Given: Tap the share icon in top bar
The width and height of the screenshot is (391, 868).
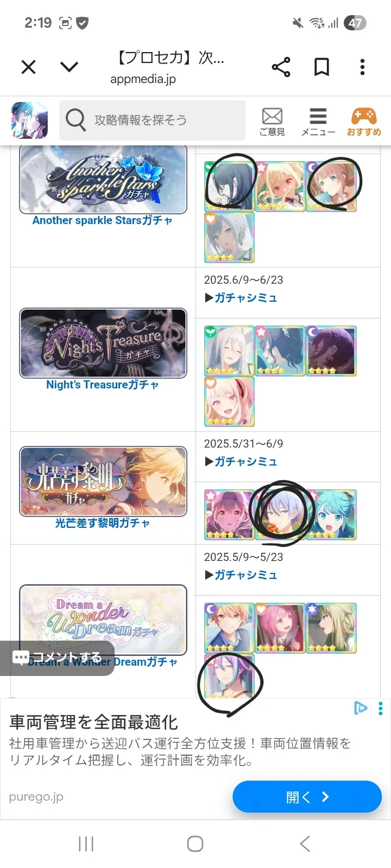Looking at the screenshot, I should (281, 67).
